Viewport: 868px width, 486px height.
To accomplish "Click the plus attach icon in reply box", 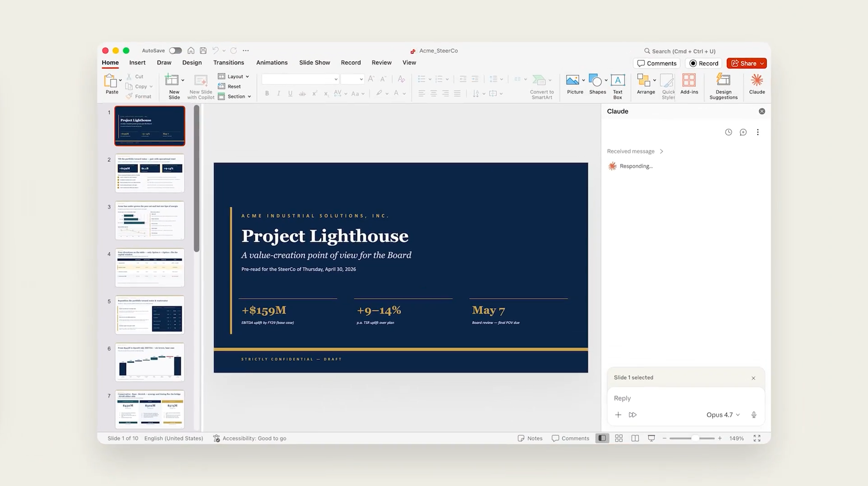I will pos(618,415).
